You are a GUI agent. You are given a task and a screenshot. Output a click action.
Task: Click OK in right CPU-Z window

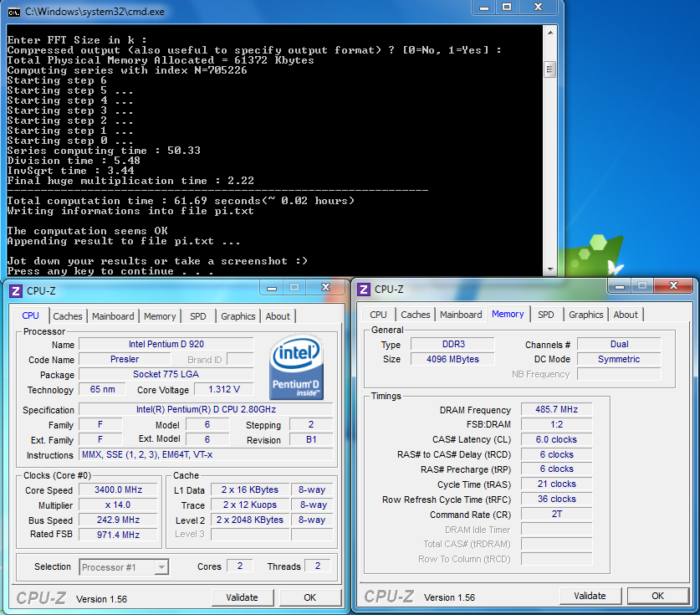(657, 596)
